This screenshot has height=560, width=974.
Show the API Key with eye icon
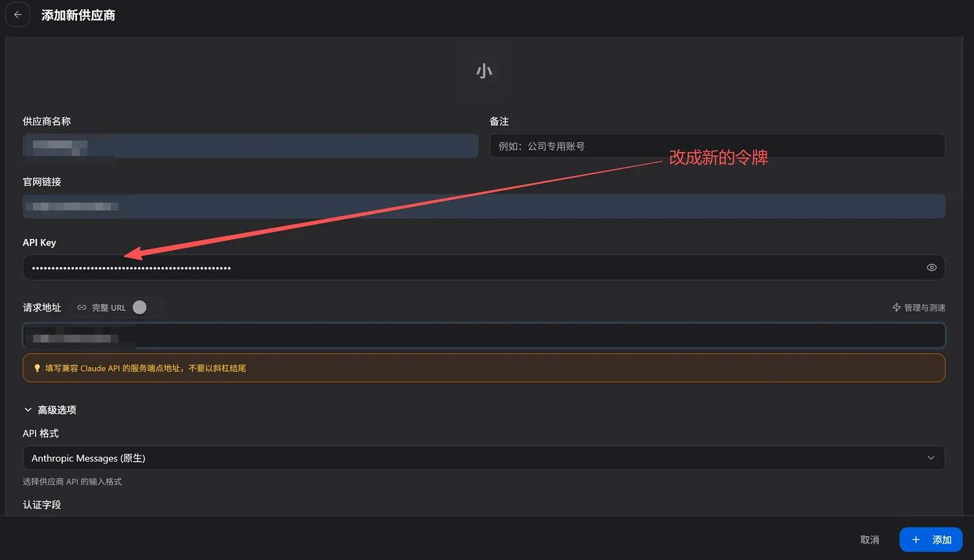click(931, 267)
